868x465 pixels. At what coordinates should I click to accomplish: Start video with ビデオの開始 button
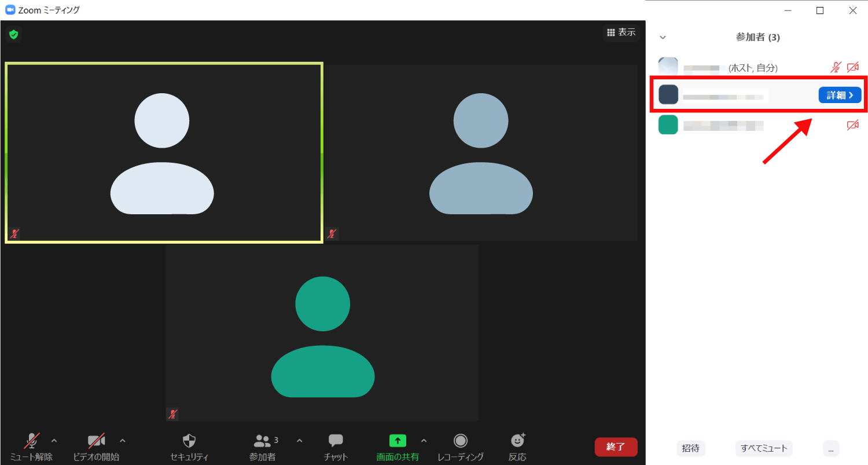96,447
